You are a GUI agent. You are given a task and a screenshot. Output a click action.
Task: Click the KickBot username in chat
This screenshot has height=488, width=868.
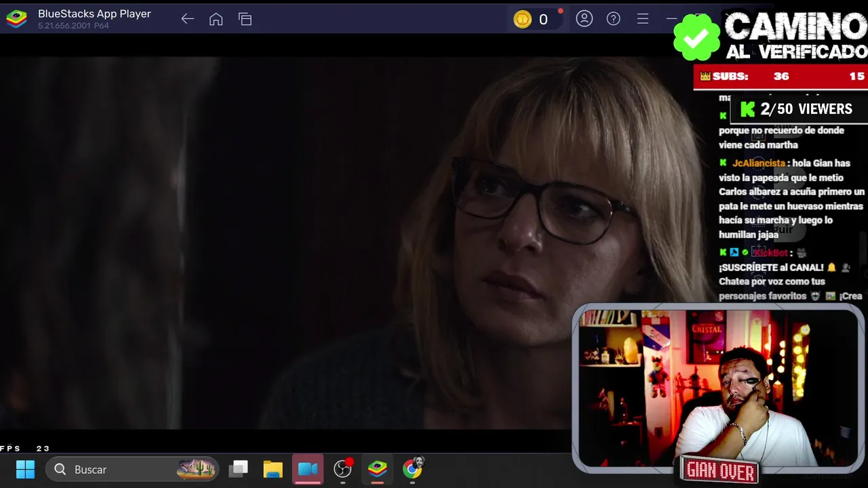pos(770,253)
